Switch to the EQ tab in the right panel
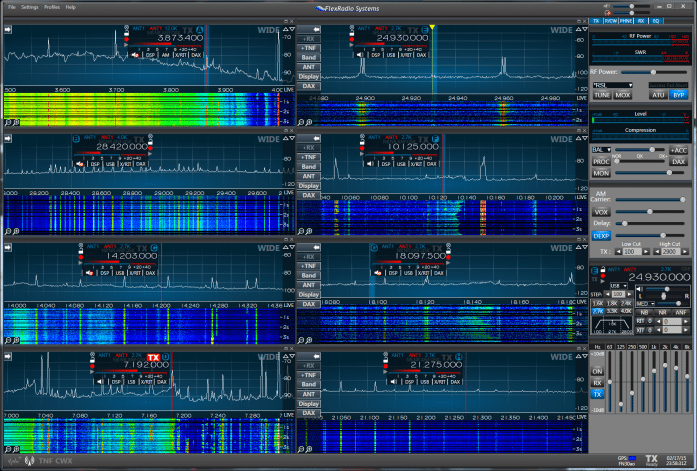The height and width of the screenshot is (471, 697). pyautogui.click(x=656, y=21)
